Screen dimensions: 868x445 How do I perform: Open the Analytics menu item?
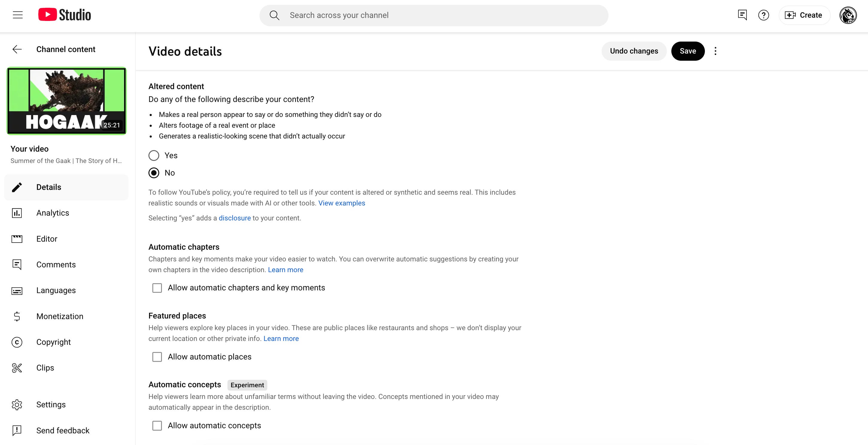tap(66, 213)
